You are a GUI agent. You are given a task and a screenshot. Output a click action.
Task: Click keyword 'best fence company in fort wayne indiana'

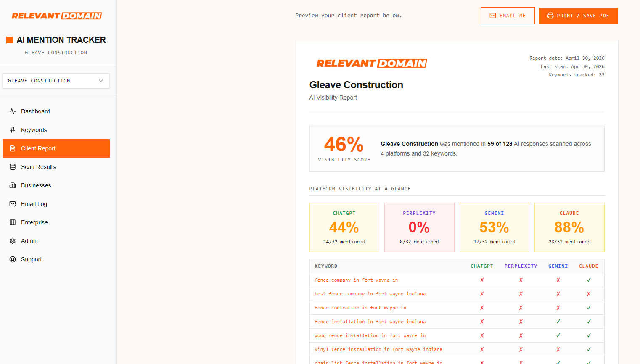click(x=370, y=294)
